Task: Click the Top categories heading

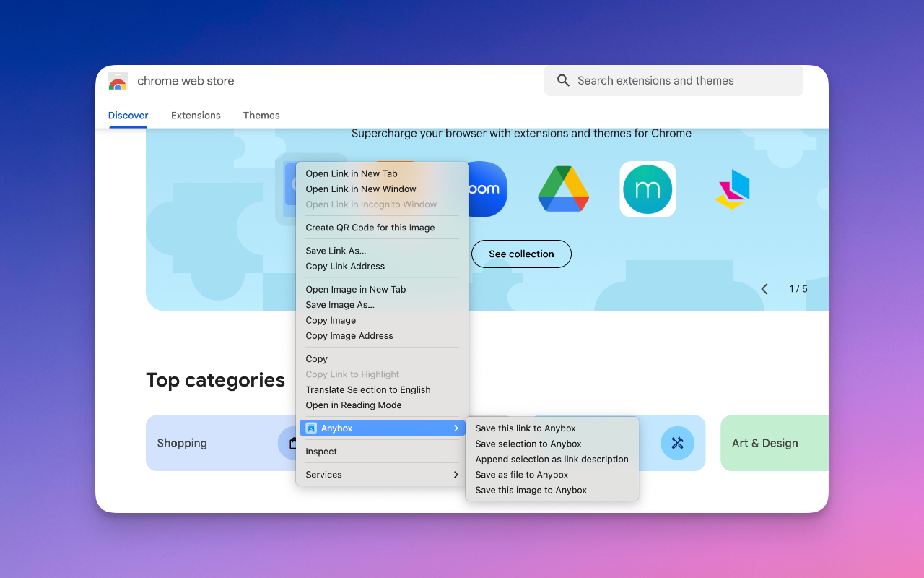Action: [215, 380]
